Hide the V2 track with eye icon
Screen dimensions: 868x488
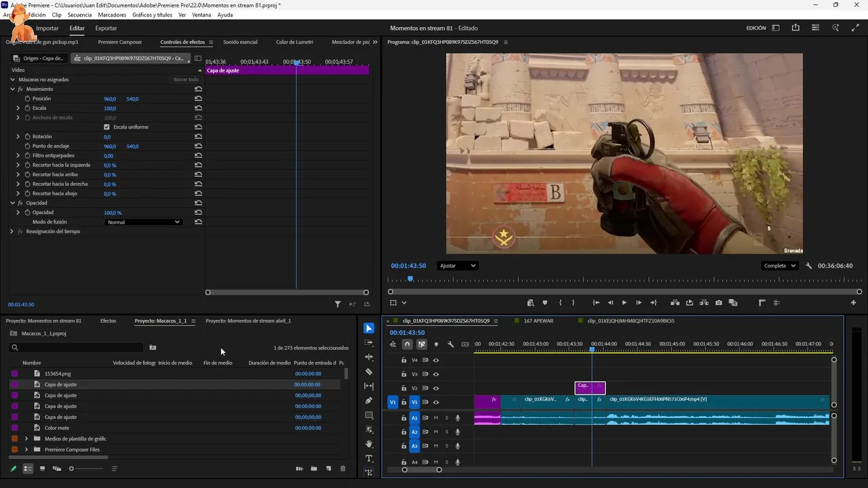pos(436,388)
